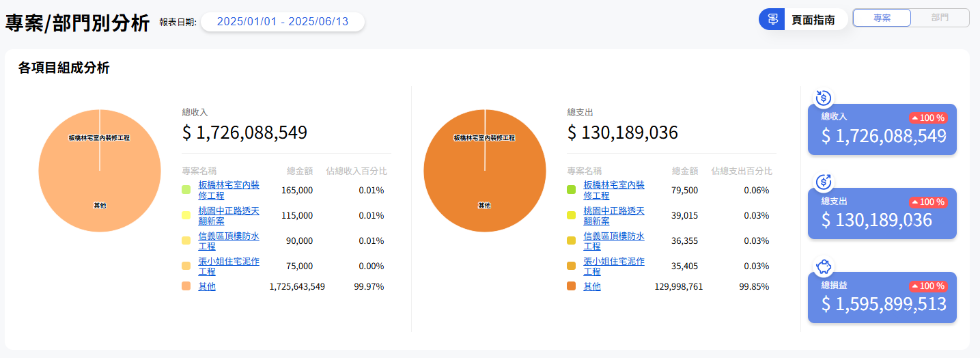Click the 佔總支出百分比 column header
This screenshot has height=358, width=980.
tap(742, 171)
